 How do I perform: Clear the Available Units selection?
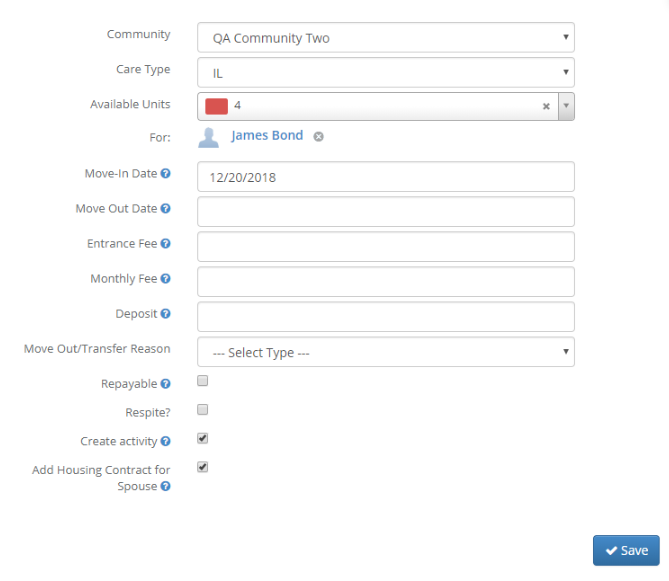546,106
